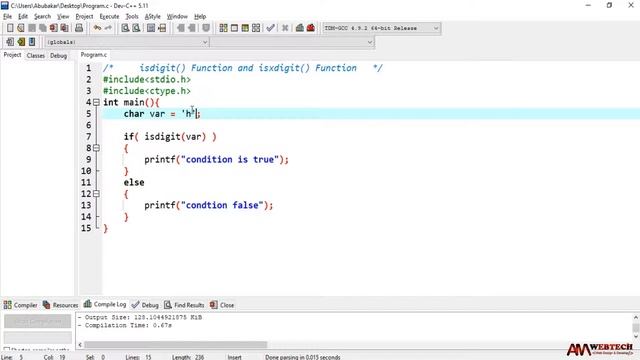Open the (globals) scope dropdown

[x=204, y=42]
